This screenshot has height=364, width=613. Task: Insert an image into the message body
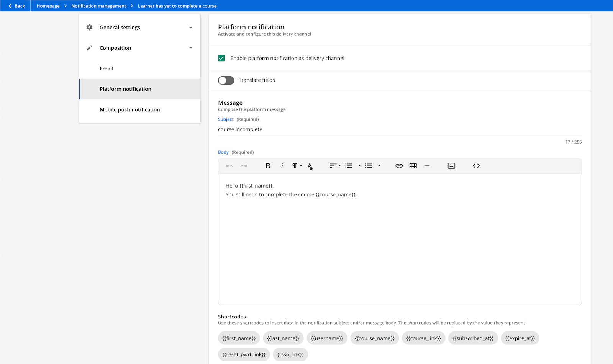pos(451,166)
